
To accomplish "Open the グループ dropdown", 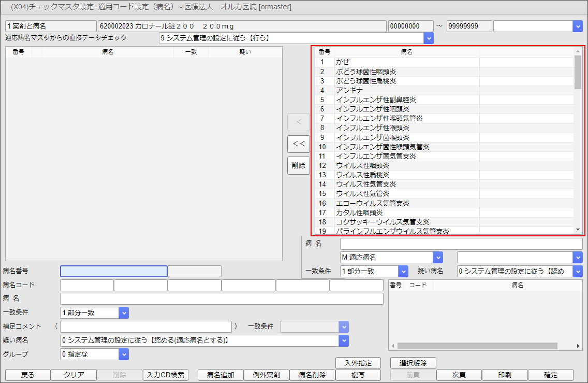I will pyautogui.click(x=123, y=354).
